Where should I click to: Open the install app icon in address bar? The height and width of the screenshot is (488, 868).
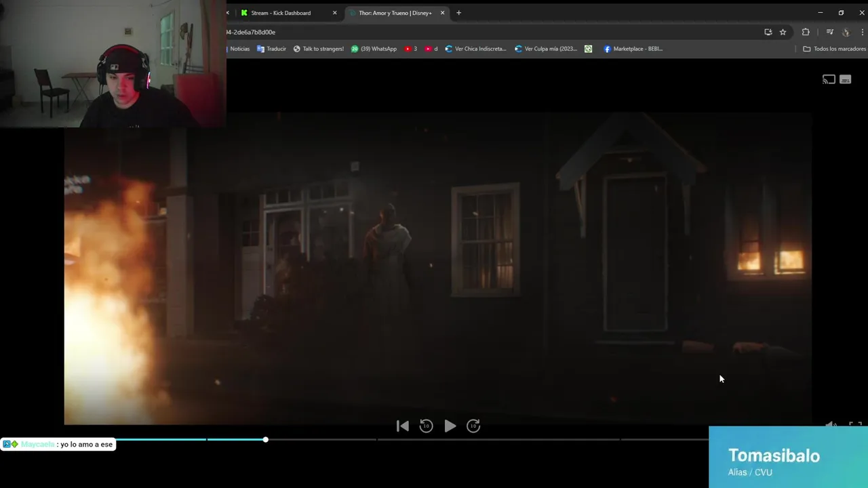tap(768, 32)
